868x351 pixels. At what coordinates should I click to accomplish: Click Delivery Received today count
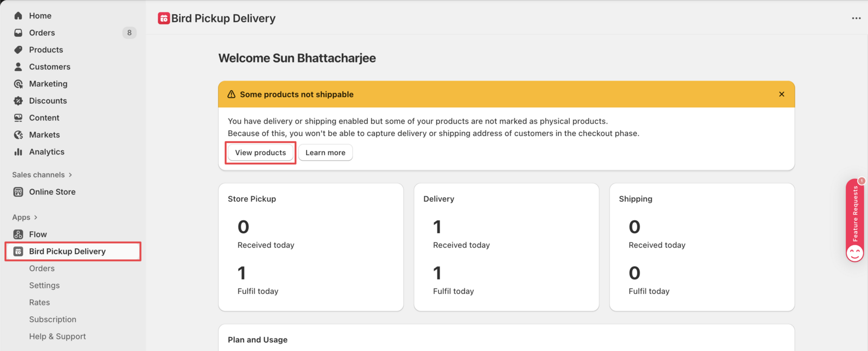437,227
